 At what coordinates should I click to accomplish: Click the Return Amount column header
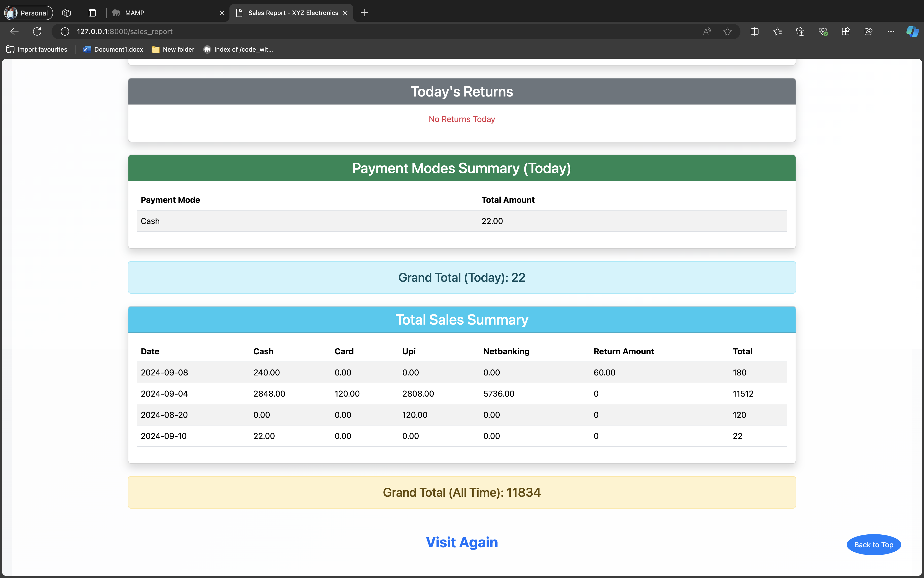(x=623, y=351)
